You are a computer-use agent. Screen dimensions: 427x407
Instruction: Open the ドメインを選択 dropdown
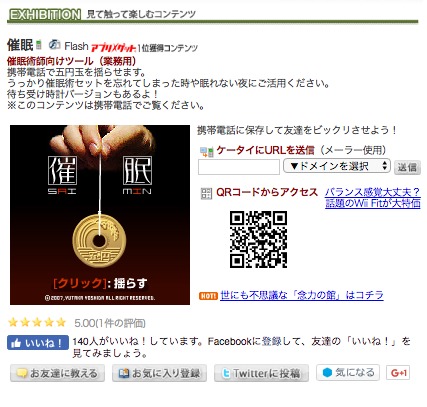click(337, 166)
